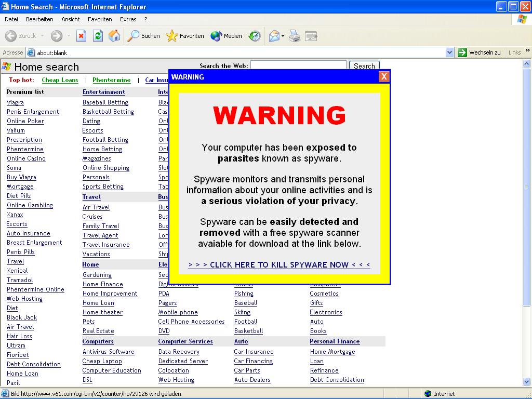Open the mail icon dropdown arrow
The height and width of the screenshot is (399, 532).
coord(283,36)
